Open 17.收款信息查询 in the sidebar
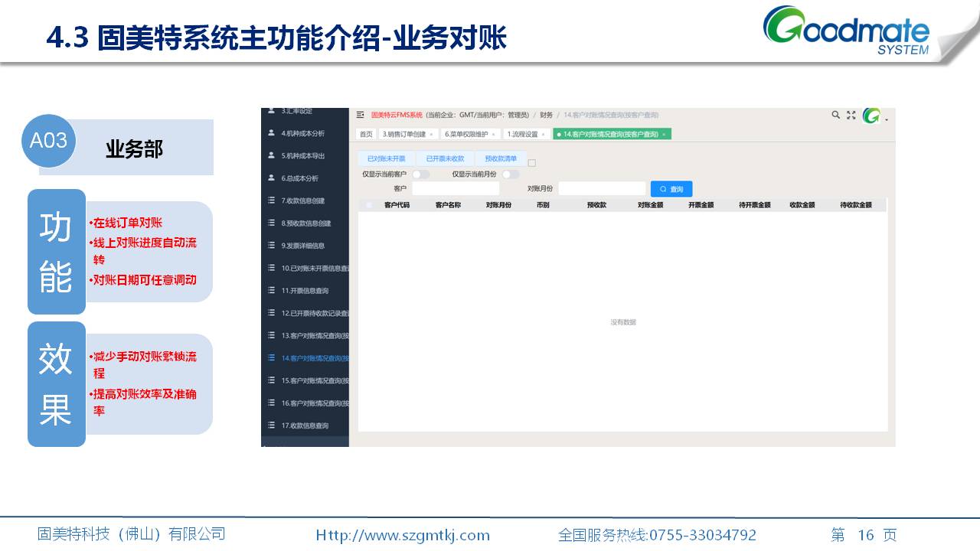The height and width of the screenshot is (551, 980). 304,425
